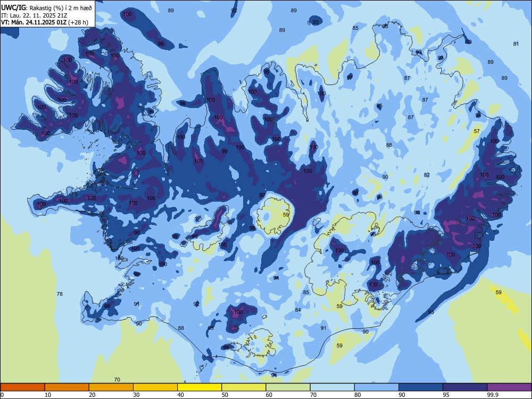532x399 pixels.
Task: Click the pale blue 70–80 legend swatch
Action: pyautogui.click(x=332, y=387)
